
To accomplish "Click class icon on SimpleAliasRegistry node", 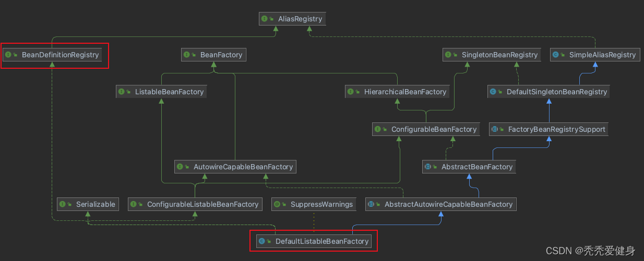I will point(556,55).
